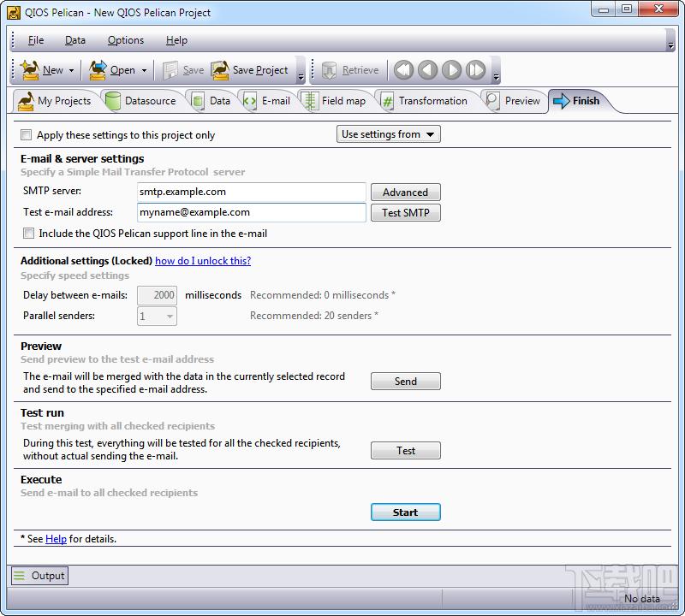Open navigation toolbar overflow options arrow
This screenshot has height=616, width=685.
click(496, 77)
